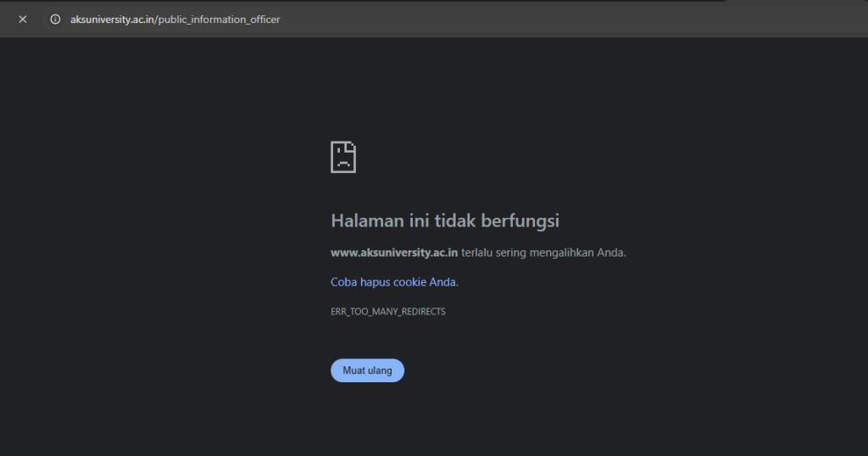This screenshot has width=868, height=456.
Task: Click the aksuniversity.ac.in domain in address bar
Action: coord(112,19)
